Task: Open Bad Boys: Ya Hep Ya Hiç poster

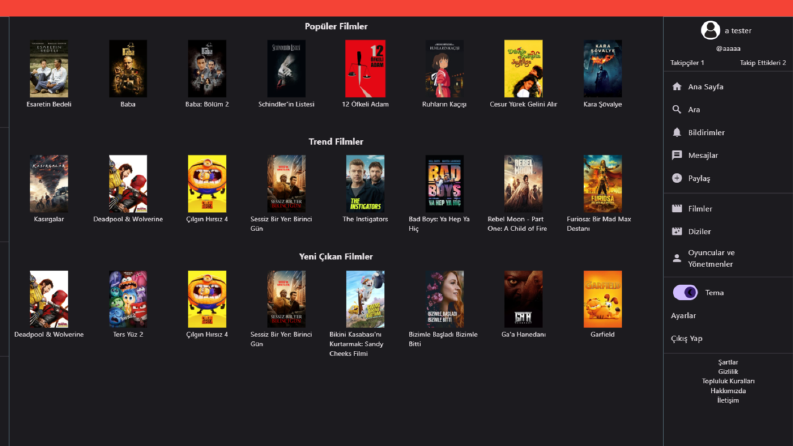Action: tap(445, 184)
